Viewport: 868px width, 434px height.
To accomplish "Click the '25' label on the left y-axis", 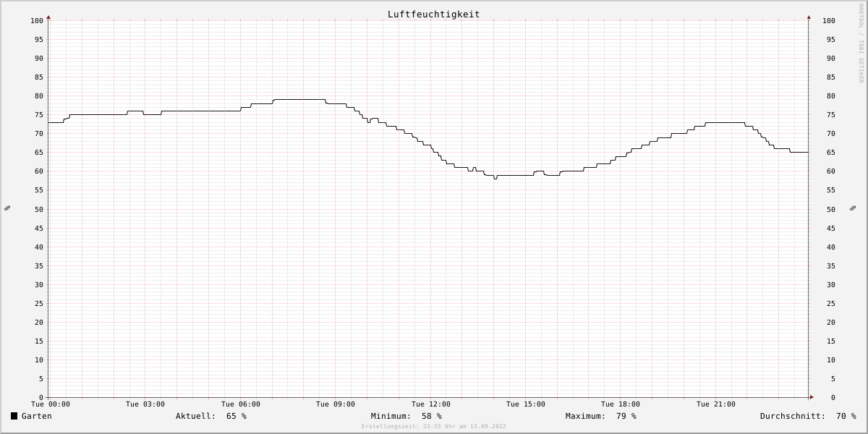I will tap(39, 304).
